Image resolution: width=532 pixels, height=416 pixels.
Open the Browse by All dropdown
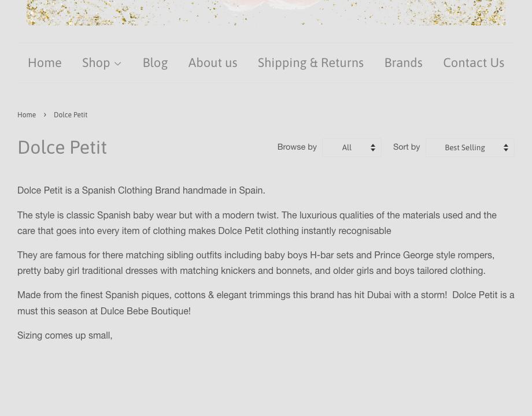(352, 147)
